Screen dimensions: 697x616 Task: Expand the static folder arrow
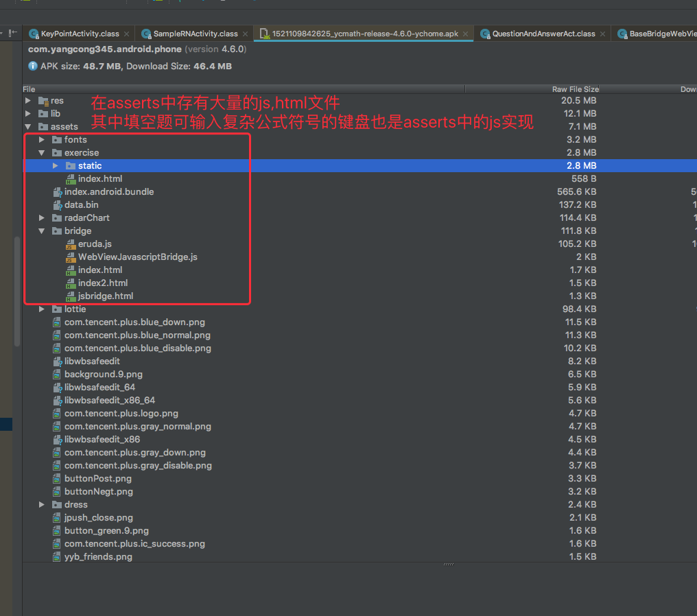click(56, 165)
